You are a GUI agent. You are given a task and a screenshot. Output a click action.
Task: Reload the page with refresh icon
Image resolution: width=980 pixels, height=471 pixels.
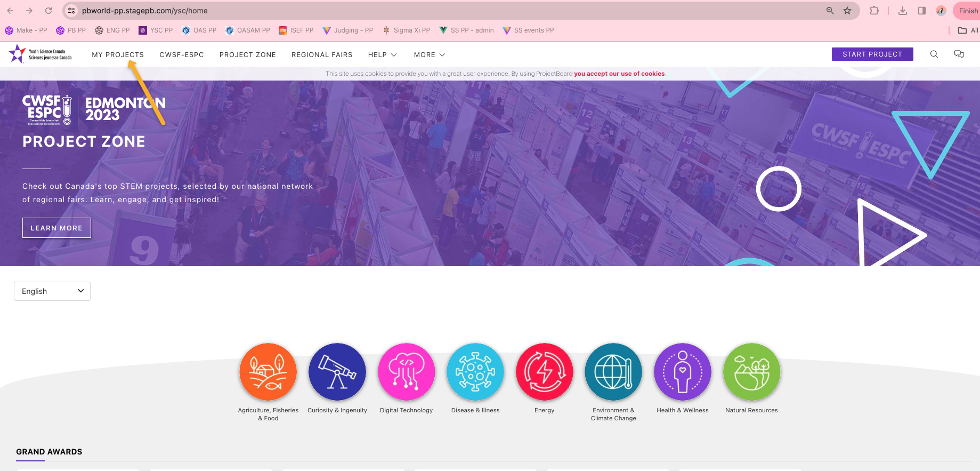coord(48,11)
